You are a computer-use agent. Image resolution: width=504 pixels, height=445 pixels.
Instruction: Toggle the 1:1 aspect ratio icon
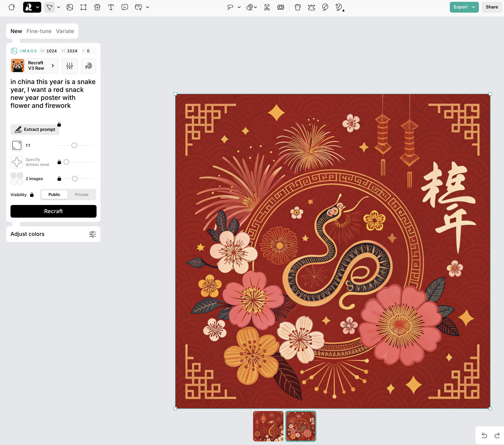point(17,145)
